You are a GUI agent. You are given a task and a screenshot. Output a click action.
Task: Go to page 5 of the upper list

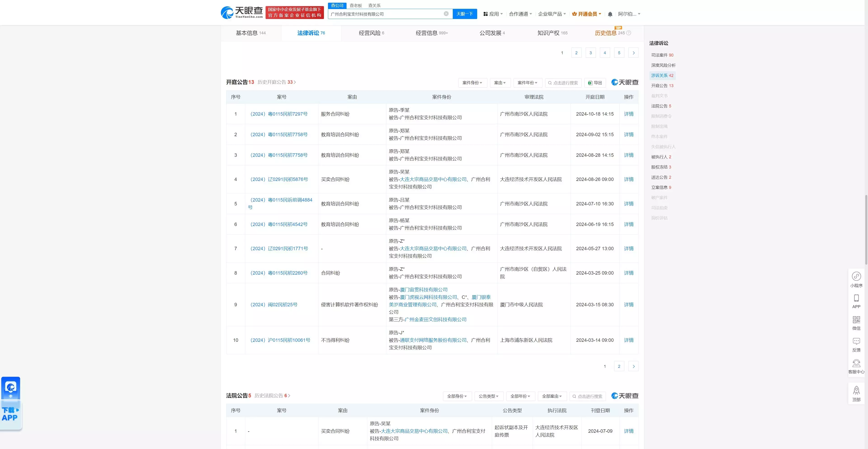tap(619, 53)
